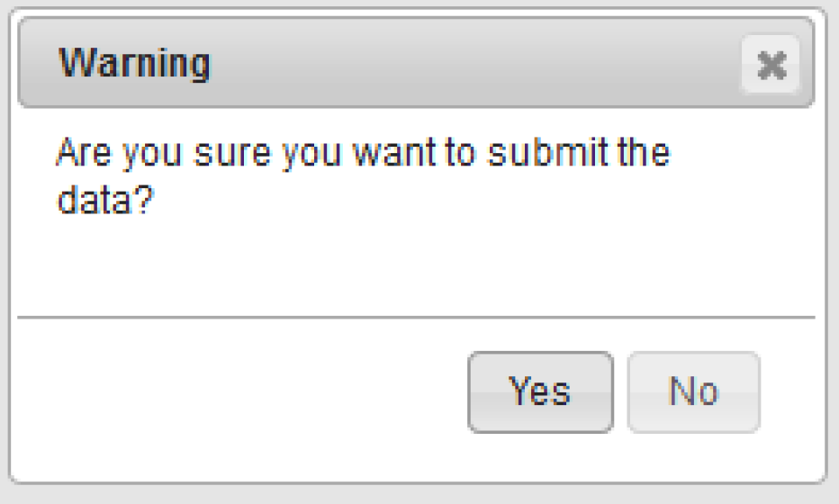Choose No to answer the submit prompt

[693, 391]
